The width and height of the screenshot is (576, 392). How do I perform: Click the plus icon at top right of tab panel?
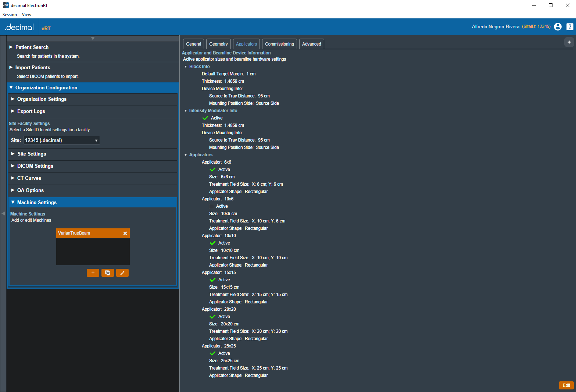569,42
